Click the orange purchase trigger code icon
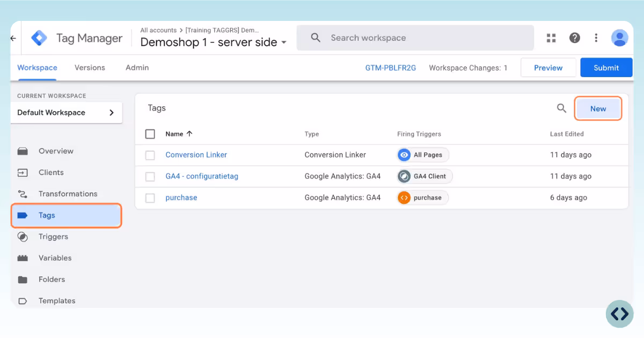 point(404,198)
